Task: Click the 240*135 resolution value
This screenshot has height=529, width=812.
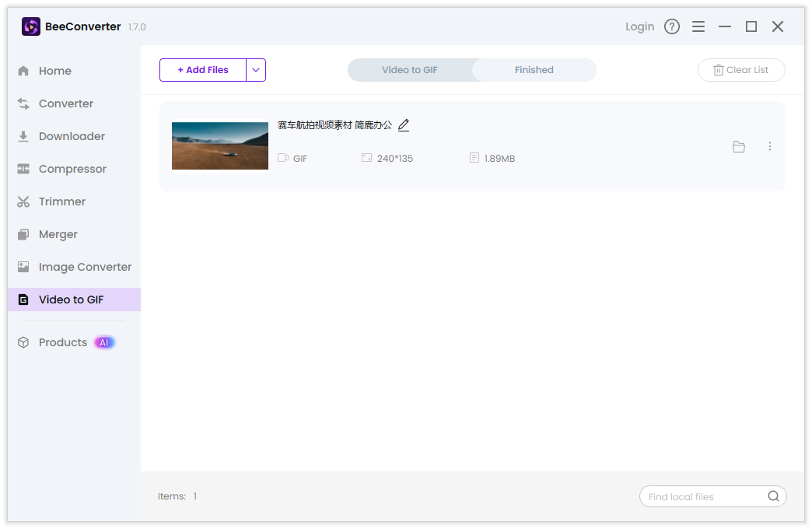Action: 394,159
